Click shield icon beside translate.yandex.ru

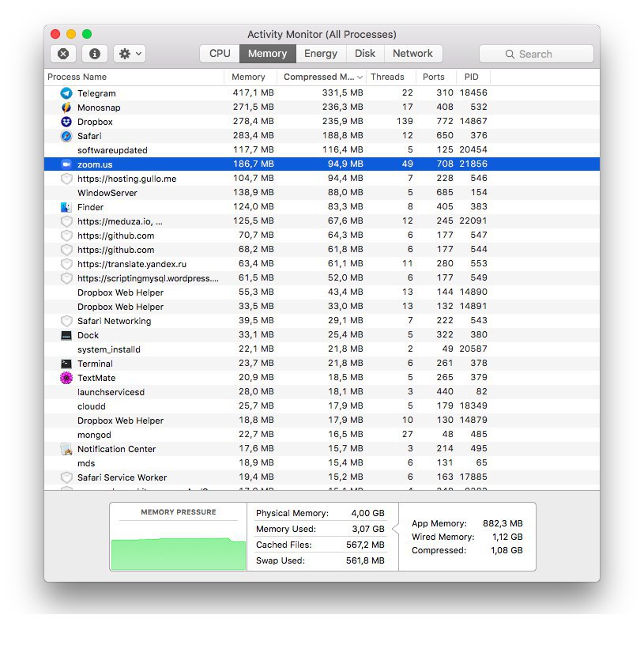[x=66, y=264]
